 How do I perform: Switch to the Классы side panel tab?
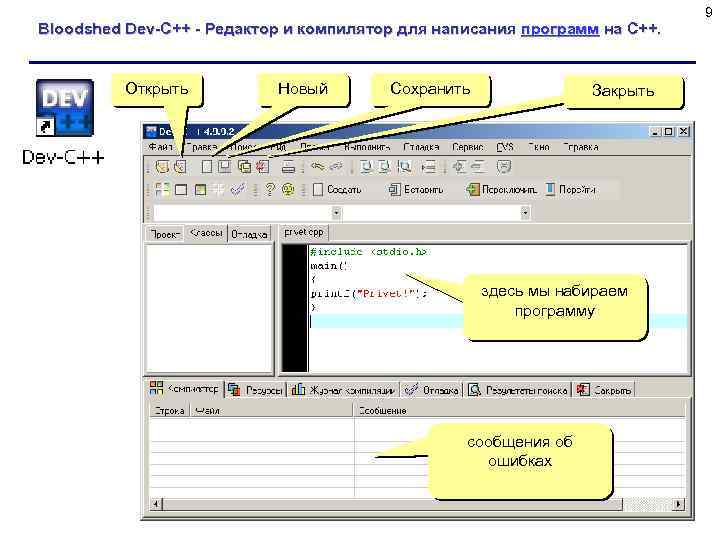pos(206,233)
